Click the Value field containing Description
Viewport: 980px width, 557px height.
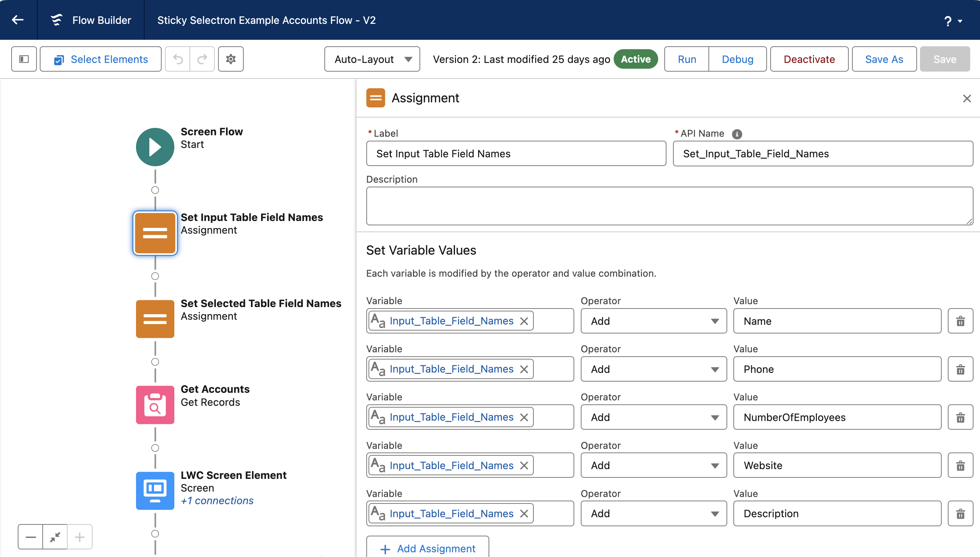click(837, 514)
